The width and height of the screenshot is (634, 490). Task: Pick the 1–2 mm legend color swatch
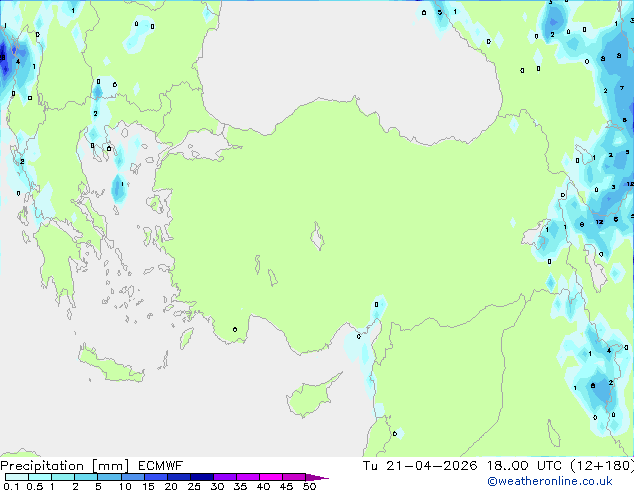click(x=63, y=477)
